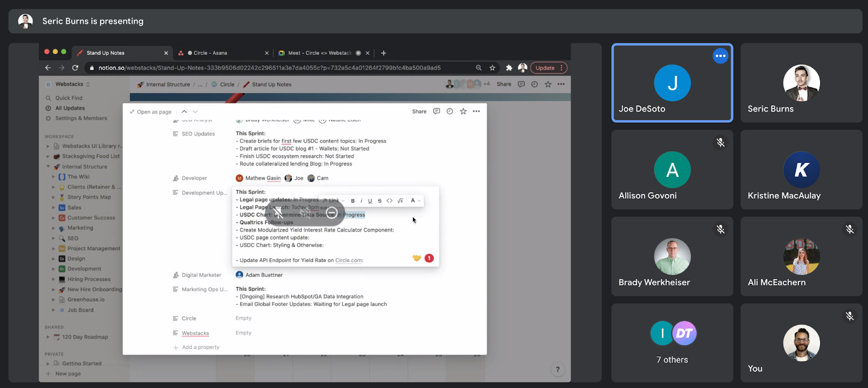Apply italic in text formatting toolbar
Screen dimensions: 868x388
tap(361, 201)
